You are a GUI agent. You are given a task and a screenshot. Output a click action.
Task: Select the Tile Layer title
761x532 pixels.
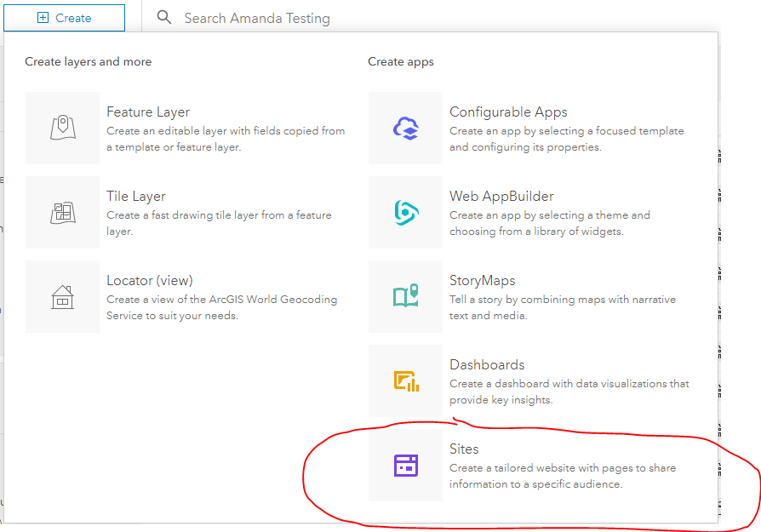coord(136,196)
